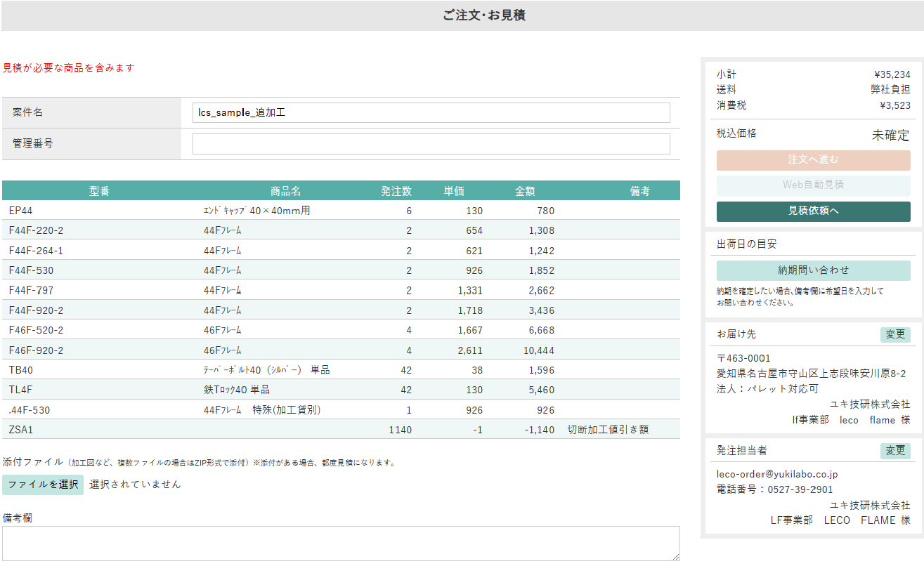Select the Web自動見積 button
This screenshot has width=924, height=566.
pyautogui.click(x=813, y=185)
